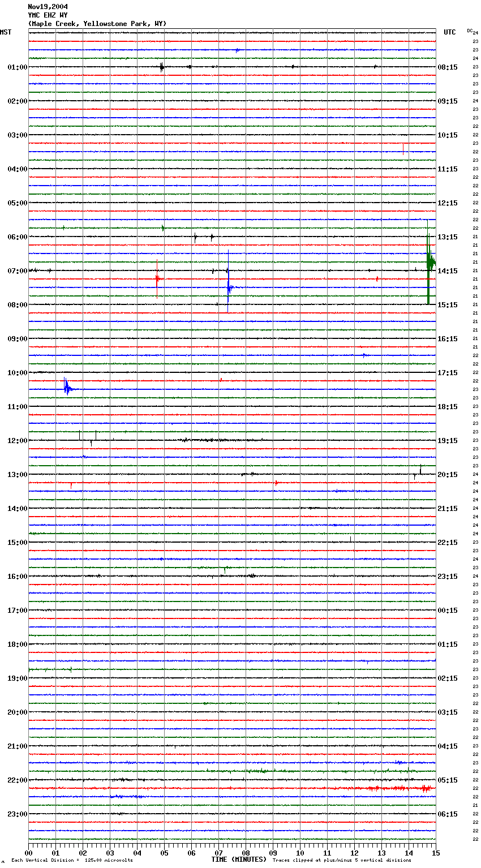481x868 pixels.
Task: Click the date header 'Nov19,2004'
Action: pyautogui.click(x=48, y=7)
